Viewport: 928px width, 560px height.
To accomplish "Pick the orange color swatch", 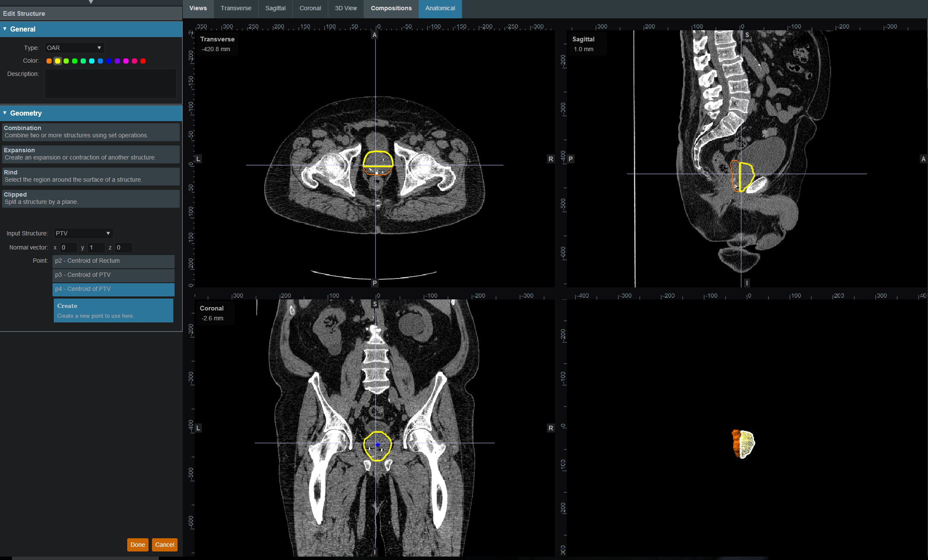I will 49,61.
